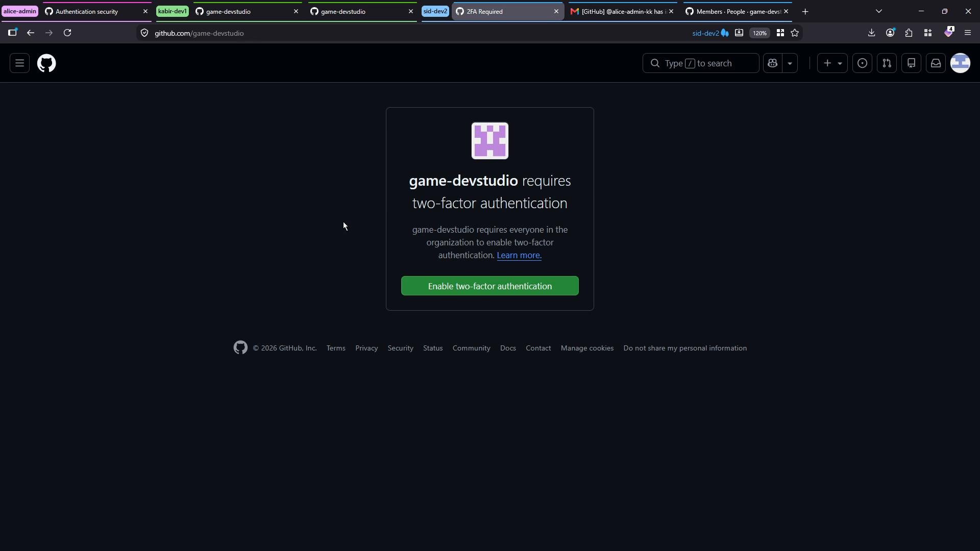Image resolution: width=980 pixels, height=551 pixels.
Task: Open Security link in footer
Action: [x=400, y=348]
